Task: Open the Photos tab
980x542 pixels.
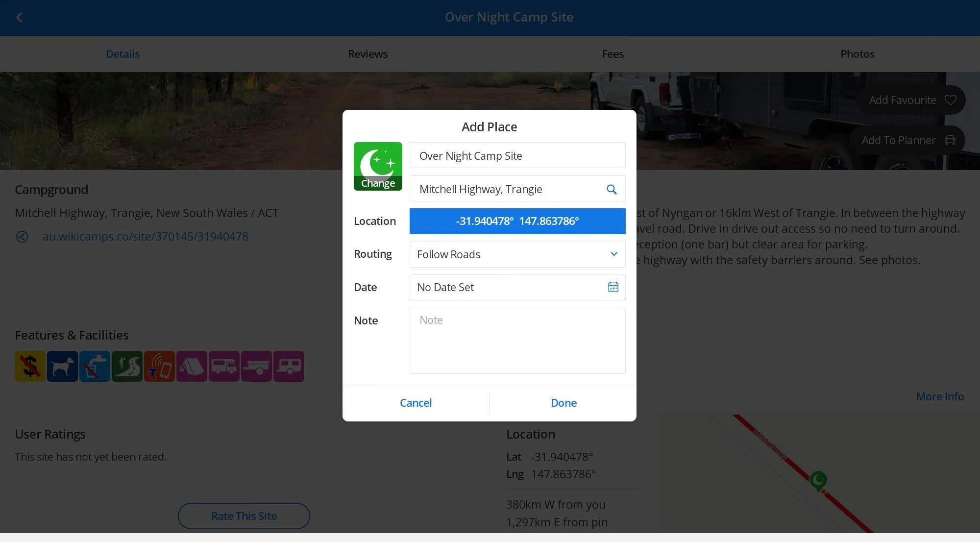Action: 857,54
